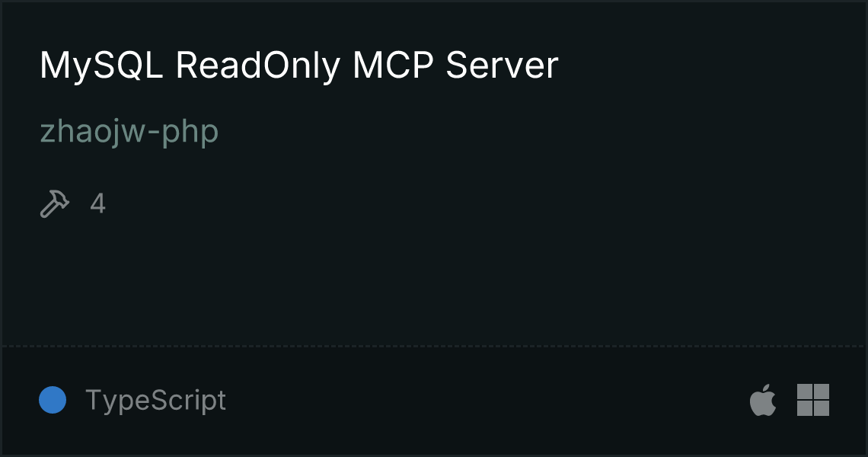Check macOS support via the Apple logo
Screen dimensions: 868x457
pyautogui.click(x=763, y=399)
